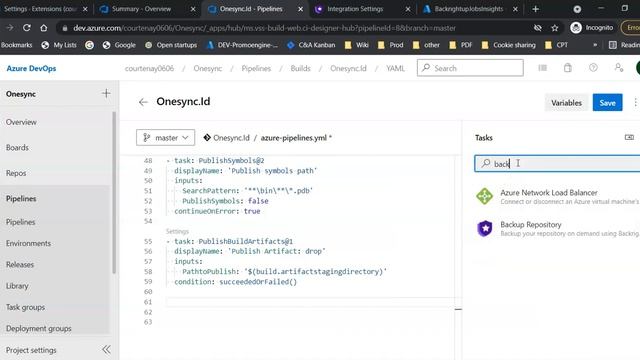Click the Azure DevOps logo link

pyautogui.click(x=31, y=68)
